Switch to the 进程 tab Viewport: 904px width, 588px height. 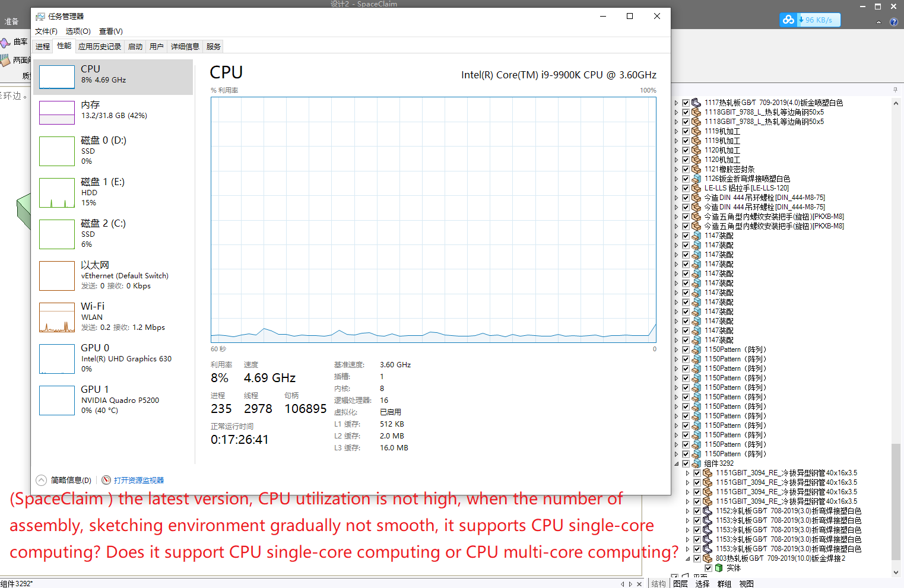[x=43, y=46]
